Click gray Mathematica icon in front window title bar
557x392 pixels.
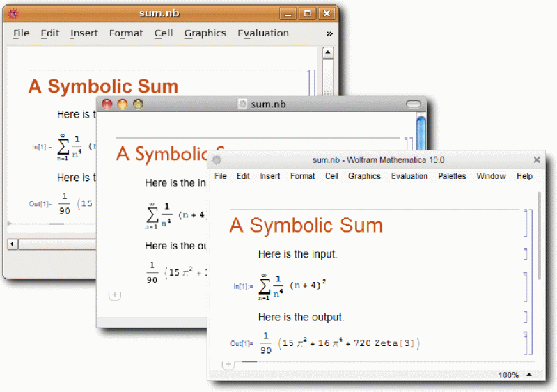(217, 160)
